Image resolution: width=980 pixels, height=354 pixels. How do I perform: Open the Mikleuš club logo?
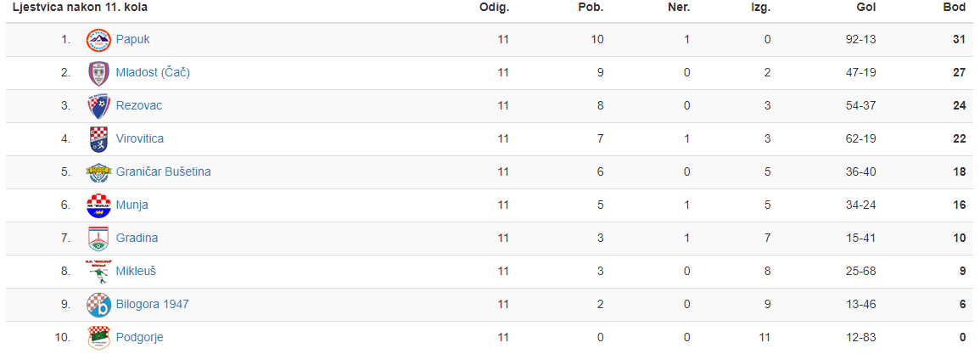coord(98,271)
